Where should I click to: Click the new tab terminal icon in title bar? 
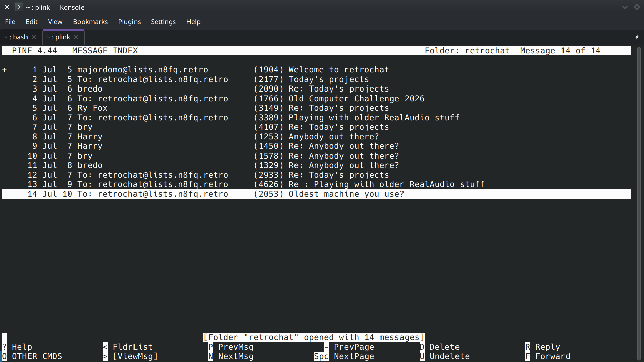(19, 7)
